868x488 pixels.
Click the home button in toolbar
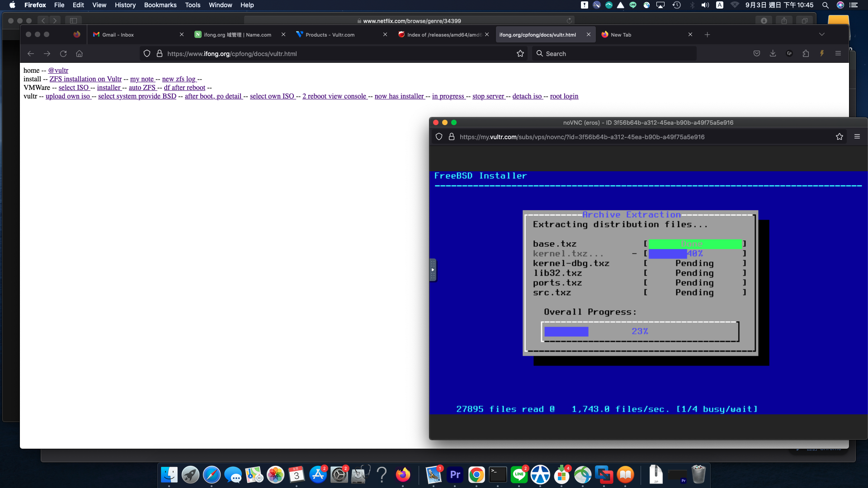click(80, 54)
